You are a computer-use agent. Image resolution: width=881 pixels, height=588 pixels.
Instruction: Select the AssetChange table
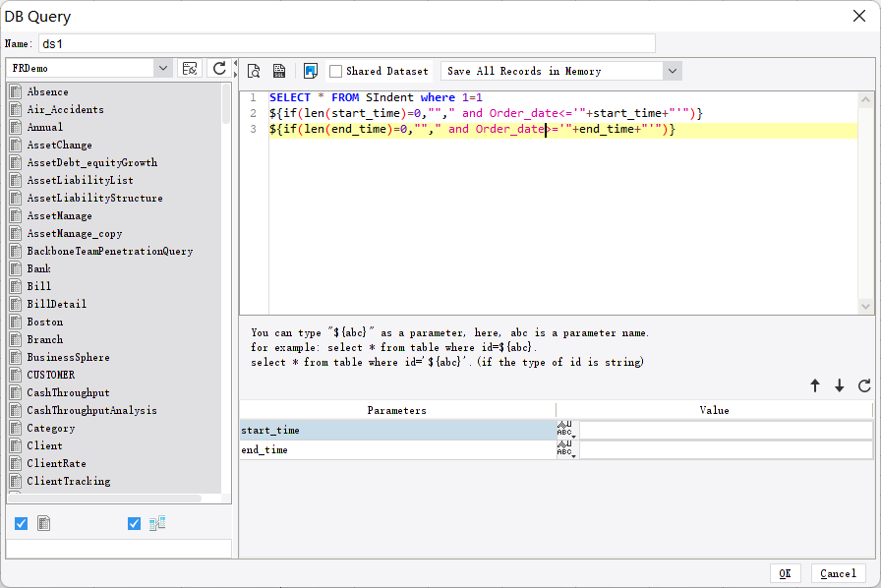60,145
